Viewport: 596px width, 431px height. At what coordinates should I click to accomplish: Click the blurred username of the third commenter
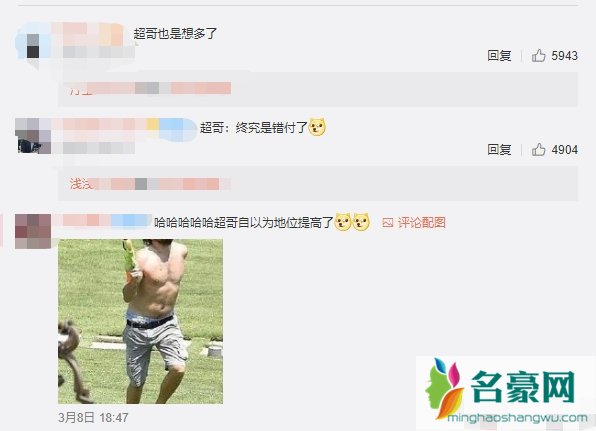tap(103, 221)
